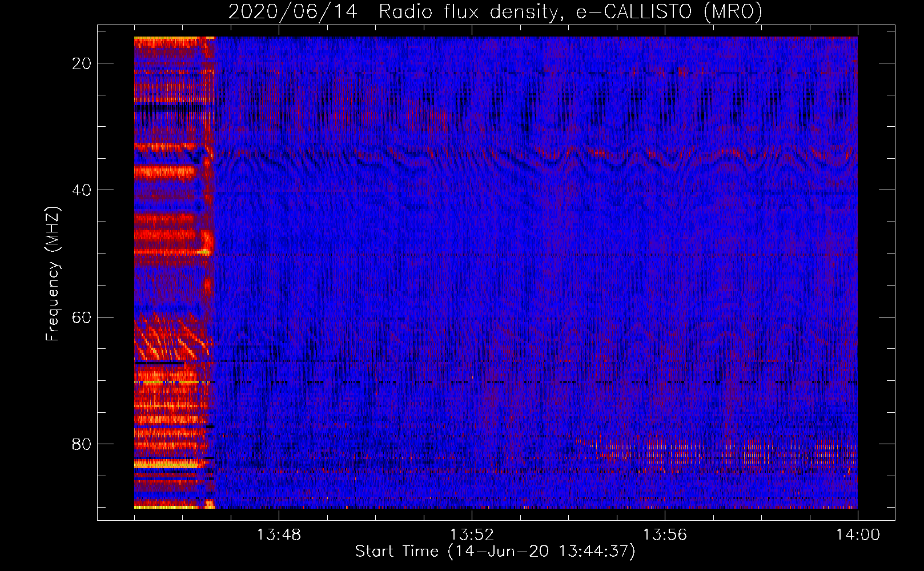Screen dimensions: 924x571
Task: Click the 13:52 time tick label
Action: click(x=472, y=535)
